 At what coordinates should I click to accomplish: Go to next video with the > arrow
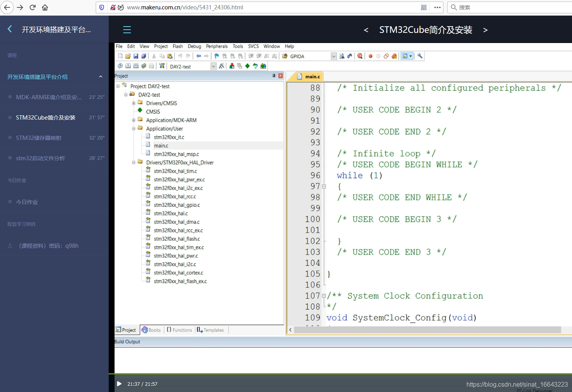click(485, 30)
